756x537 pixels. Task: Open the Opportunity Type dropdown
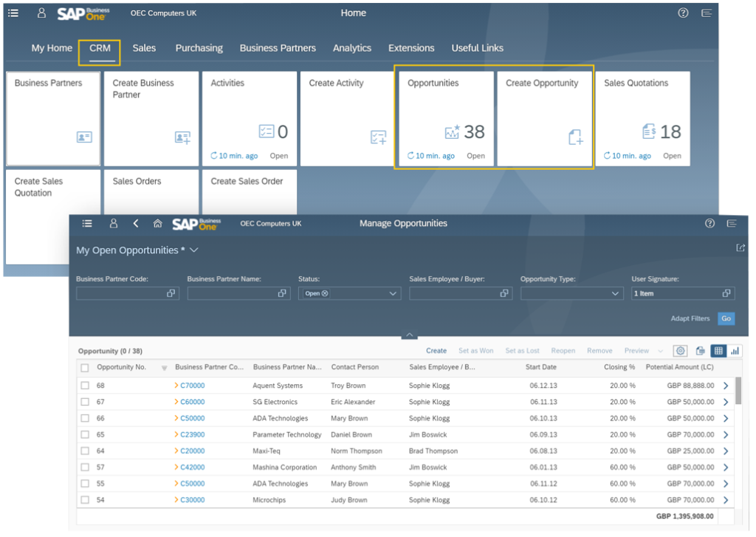pyautogui.click(x=615, y=293)
